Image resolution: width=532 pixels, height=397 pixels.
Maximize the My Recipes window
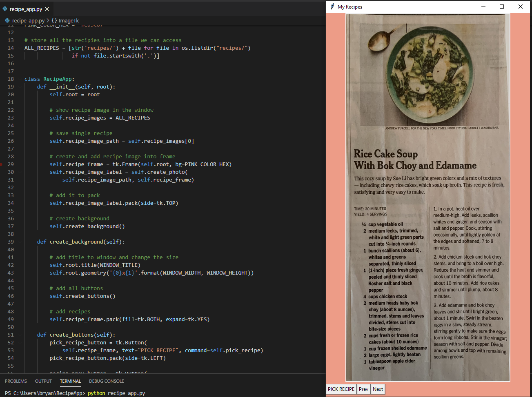coord(502,7)
